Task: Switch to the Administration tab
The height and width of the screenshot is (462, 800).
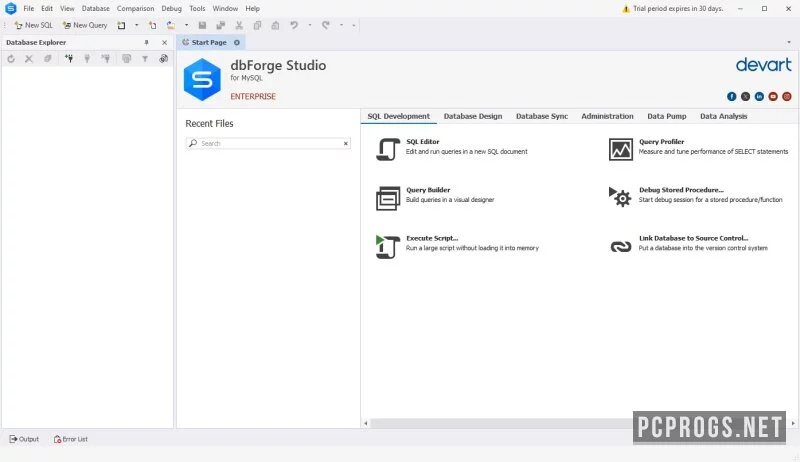Action: click(607, 116)
